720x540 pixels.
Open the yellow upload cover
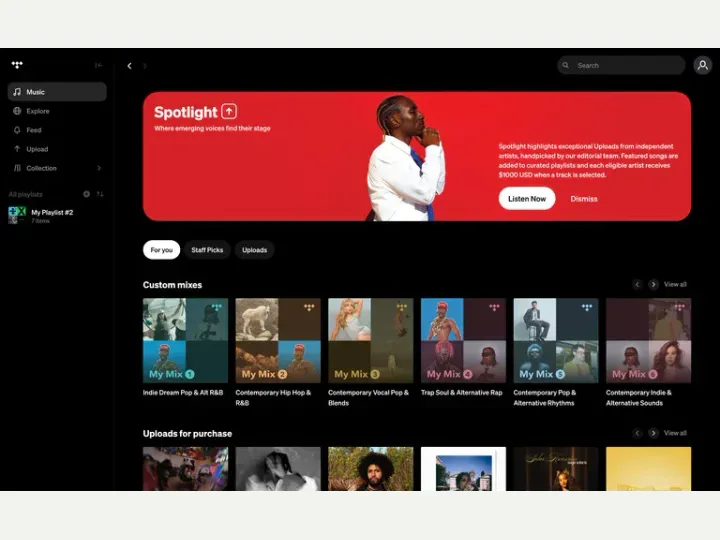click(648, 469)
